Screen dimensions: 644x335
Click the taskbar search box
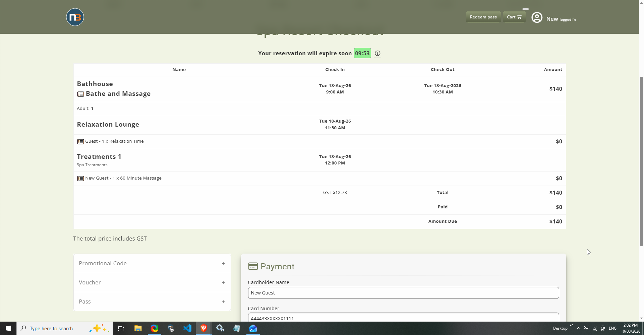tap(64, 328)
